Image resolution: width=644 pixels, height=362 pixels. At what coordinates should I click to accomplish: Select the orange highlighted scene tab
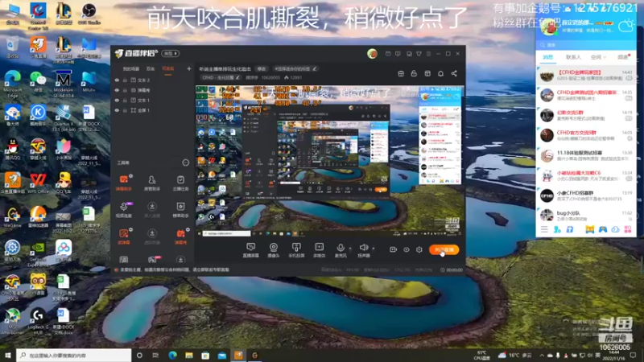point(168,69)
